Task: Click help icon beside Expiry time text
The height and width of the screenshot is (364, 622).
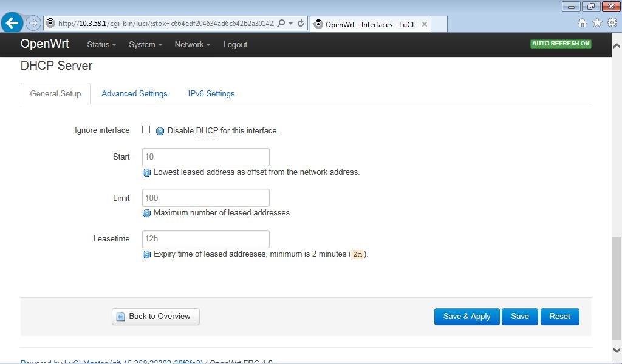Action: [x=146, y=255]
